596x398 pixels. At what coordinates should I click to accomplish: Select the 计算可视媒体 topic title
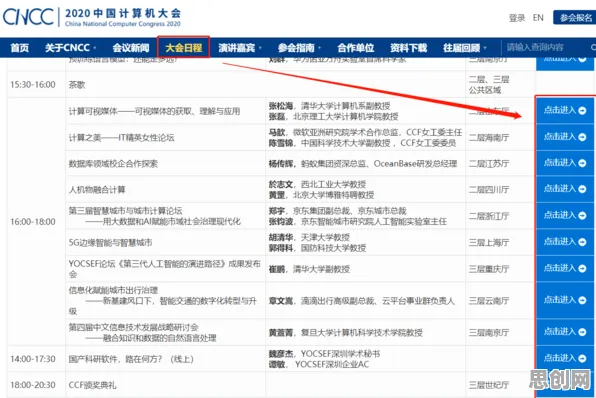(x=154, y=111)
